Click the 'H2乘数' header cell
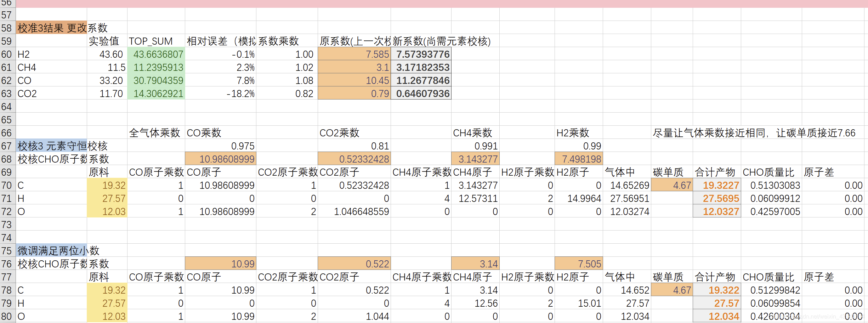The width and height of the screenshot is (868, 323). coord(579,132)
